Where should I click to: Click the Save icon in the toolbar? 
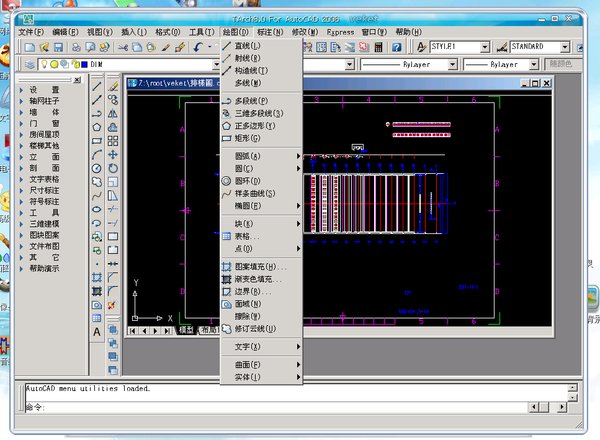click(59, 47)
